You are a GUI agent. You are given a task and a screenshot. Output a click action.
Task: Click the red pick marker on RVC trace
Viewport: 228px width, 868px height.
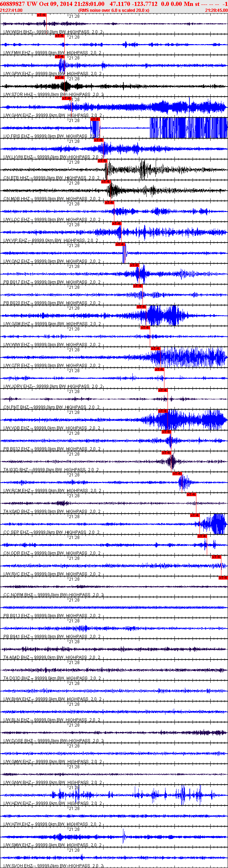click(217, 557)
